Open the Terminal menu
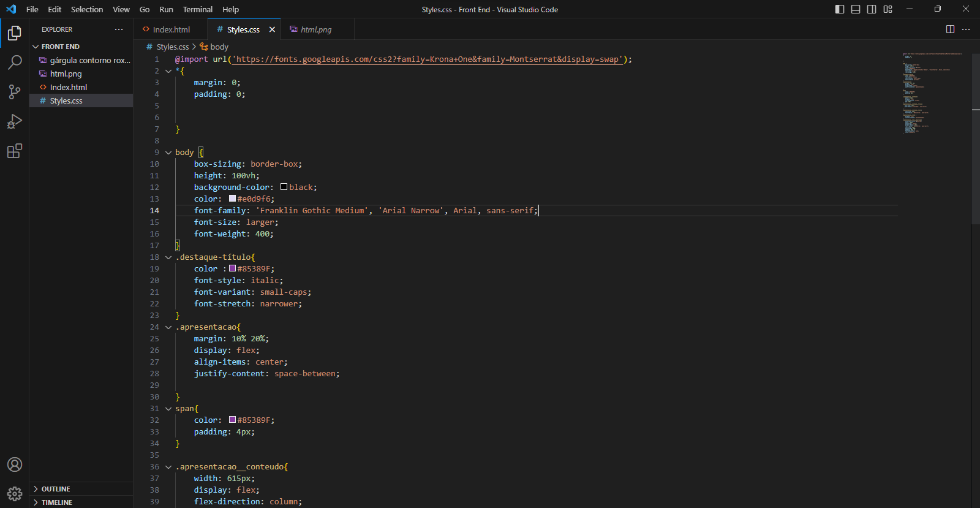Image resolution: width=980 pixels, height=508 pixels. click(x=198, y=9)
